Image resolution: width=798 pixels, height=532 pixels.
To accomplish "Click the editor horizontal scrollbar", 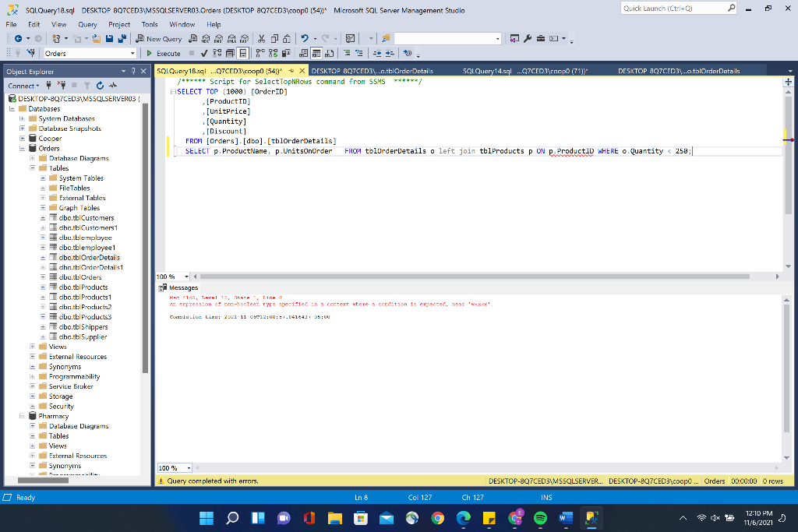I will [x=475, y=277].
